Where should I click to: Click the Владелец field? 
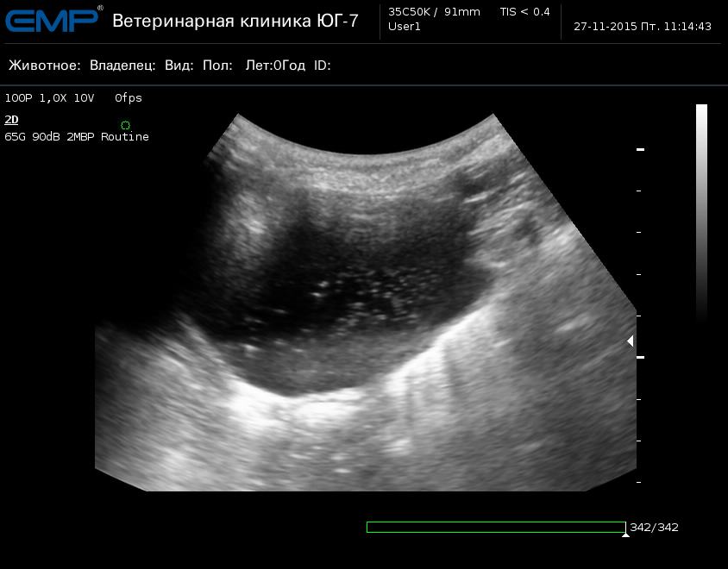point(122,66)
